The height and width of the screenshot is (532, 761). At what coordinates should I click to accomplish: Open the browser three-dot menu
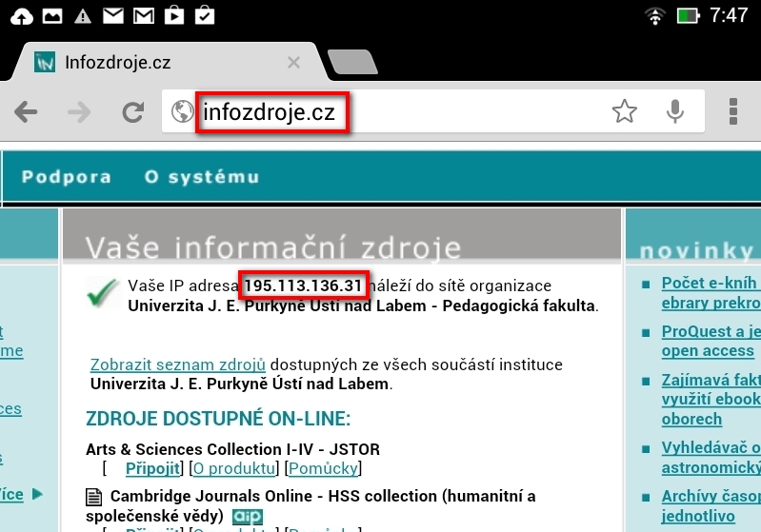[x=732, y=111]
